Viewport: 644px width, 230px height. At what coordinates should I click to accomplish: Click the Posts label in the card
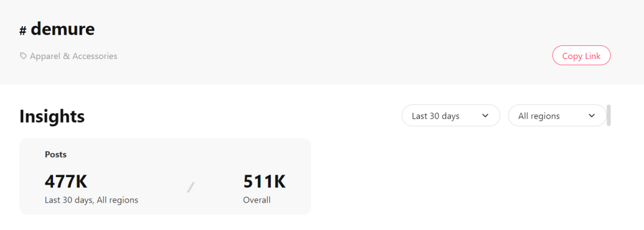[x=55, y=155]
